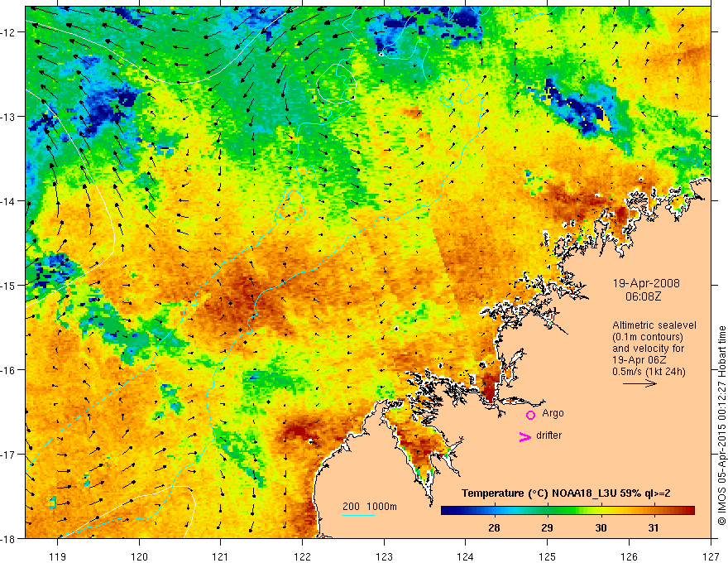Click the temperature color bar

[568, 511]
